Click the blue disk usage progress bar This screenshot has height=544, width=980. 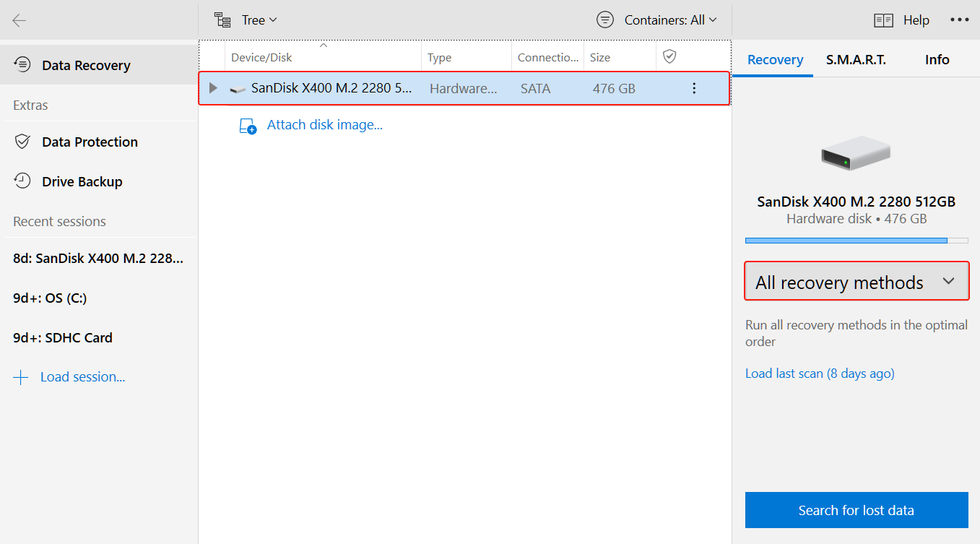846,240
